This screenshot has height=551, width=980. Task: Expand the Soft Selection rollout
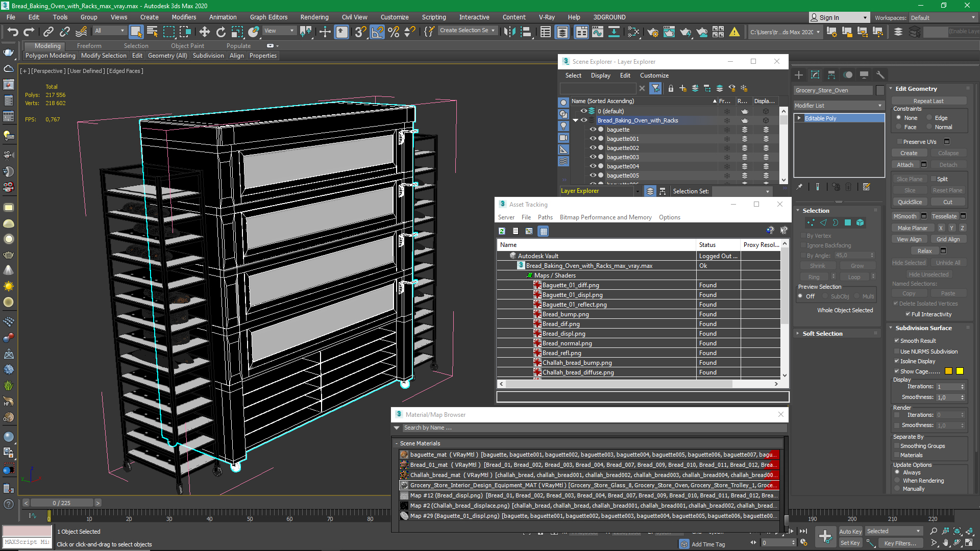(798, 334)
